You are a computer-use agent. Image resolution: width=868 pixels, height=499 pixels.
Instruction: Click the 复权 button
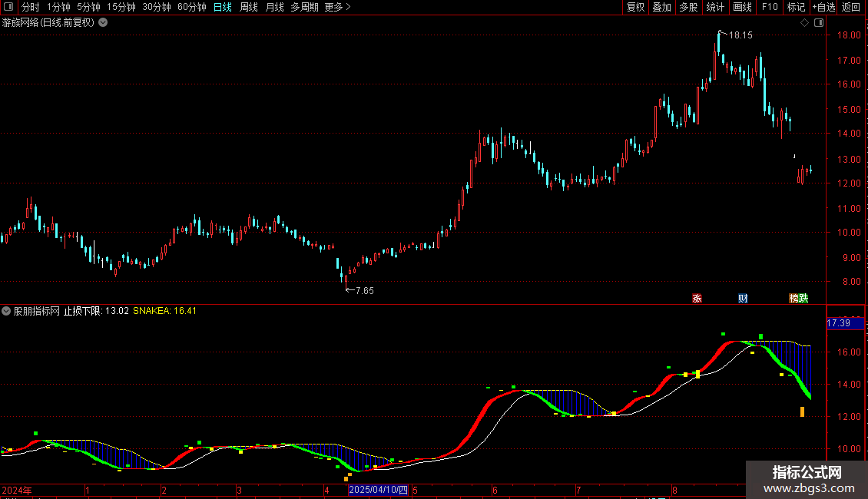coord(635,7)
